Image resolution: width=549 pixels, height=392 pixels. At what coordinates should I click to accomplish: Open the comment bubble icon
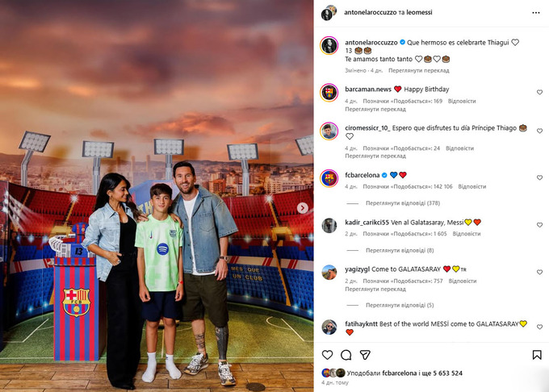[346, 355]
